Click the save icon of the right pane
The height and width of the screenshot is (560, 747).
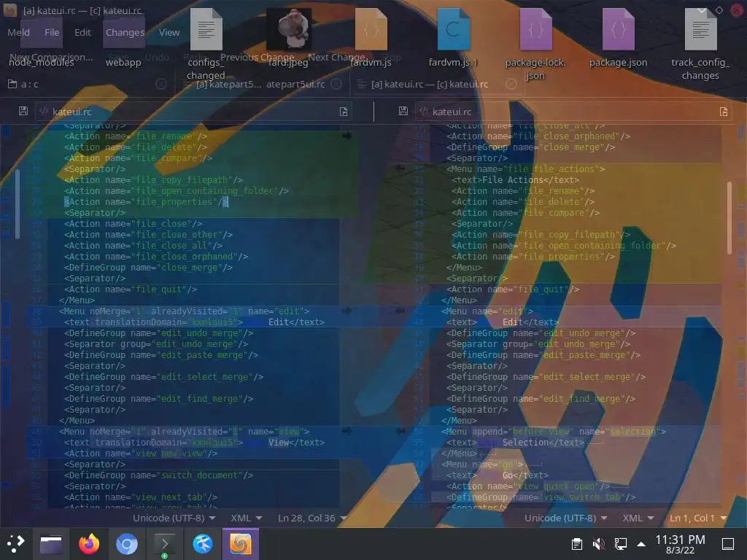click(403, 111)
